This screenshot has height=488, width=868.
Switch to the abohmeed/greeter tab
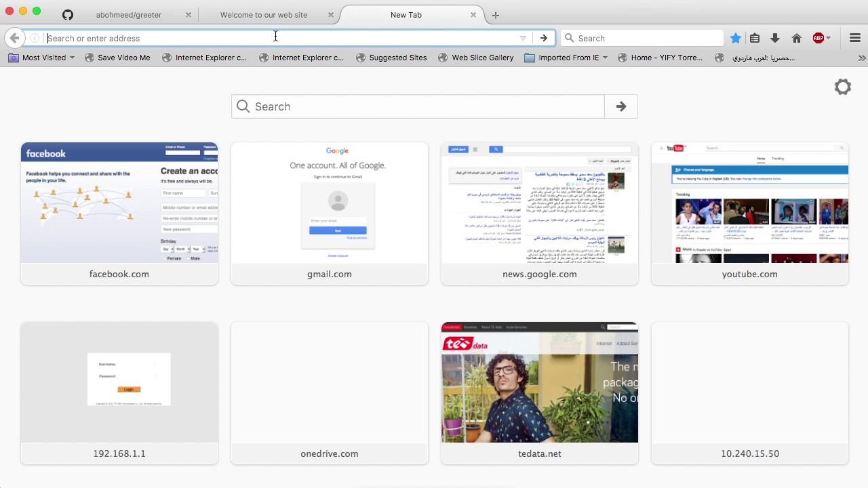129,15
